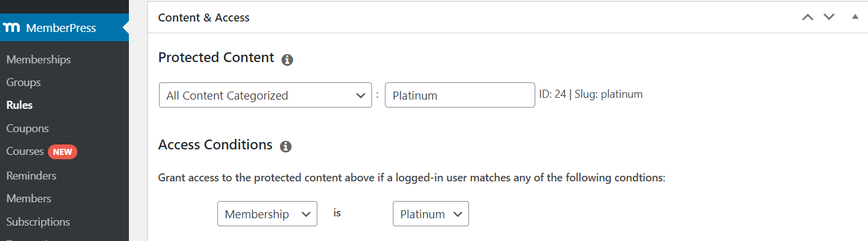Open the Platinum membership dropdown
This screenshot has height=241, width=868.
pos(431,214)
